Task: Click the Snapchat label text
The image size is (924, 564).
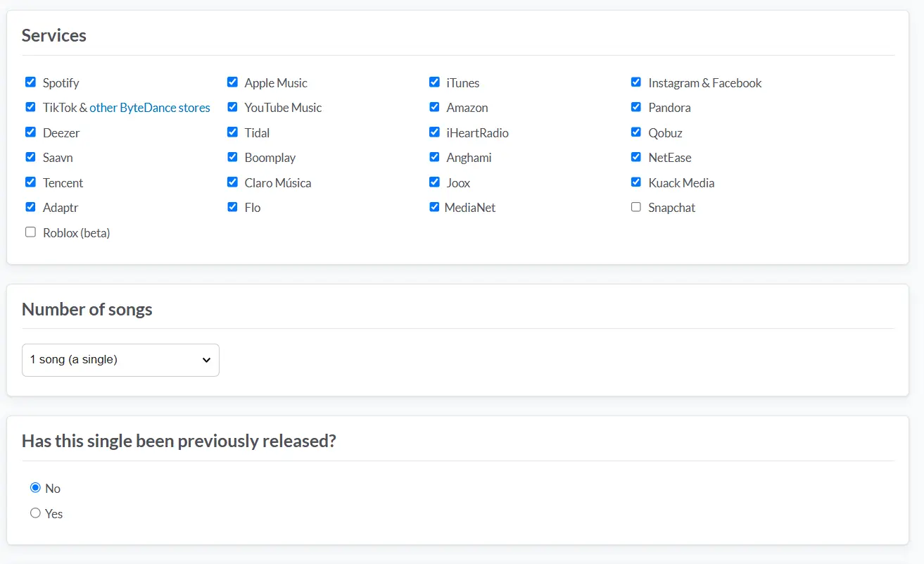Action: click(672, 208)
